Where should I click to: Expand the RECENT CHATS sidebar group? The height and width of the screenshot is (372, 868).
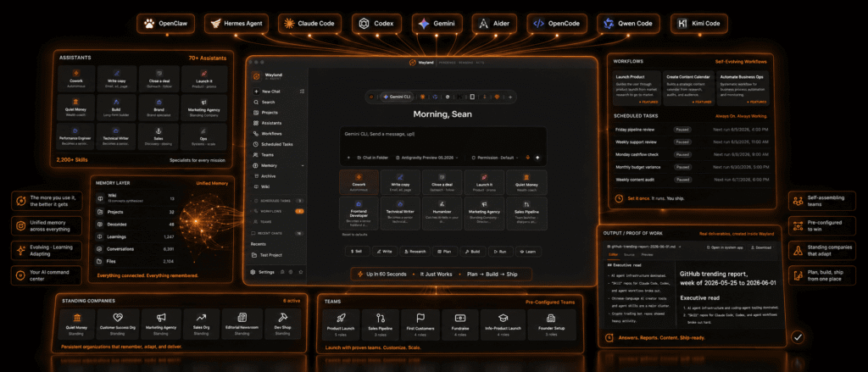click(277, 233)
